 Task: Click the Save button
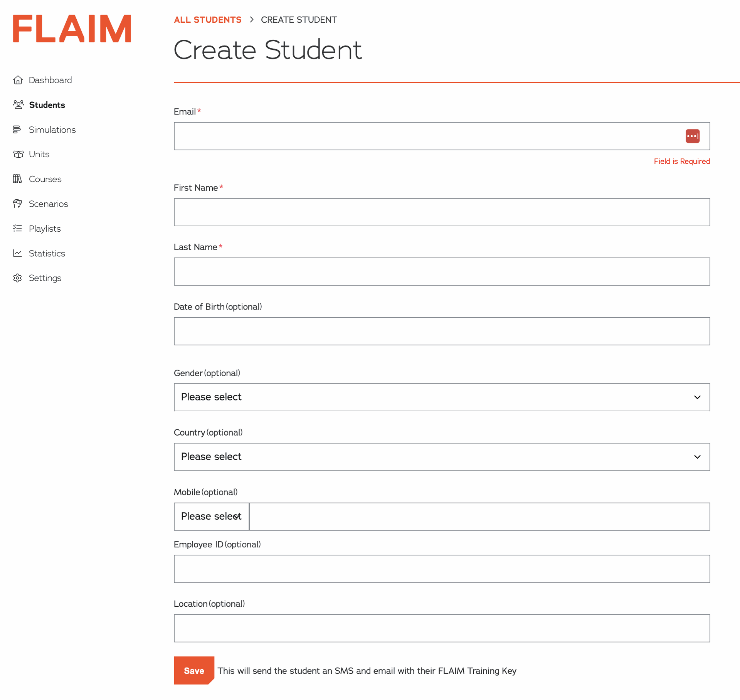(194, 671)
